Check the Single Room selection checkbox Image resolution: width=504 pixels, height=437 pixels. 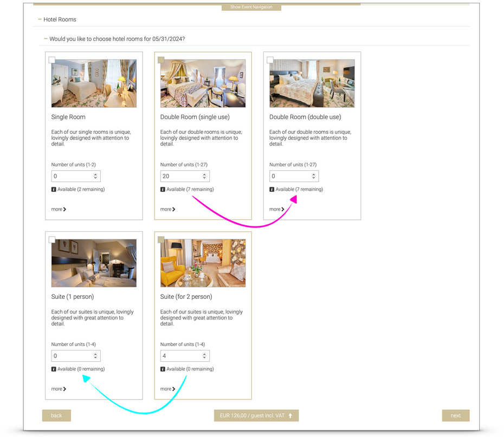[x=52, y=60]
